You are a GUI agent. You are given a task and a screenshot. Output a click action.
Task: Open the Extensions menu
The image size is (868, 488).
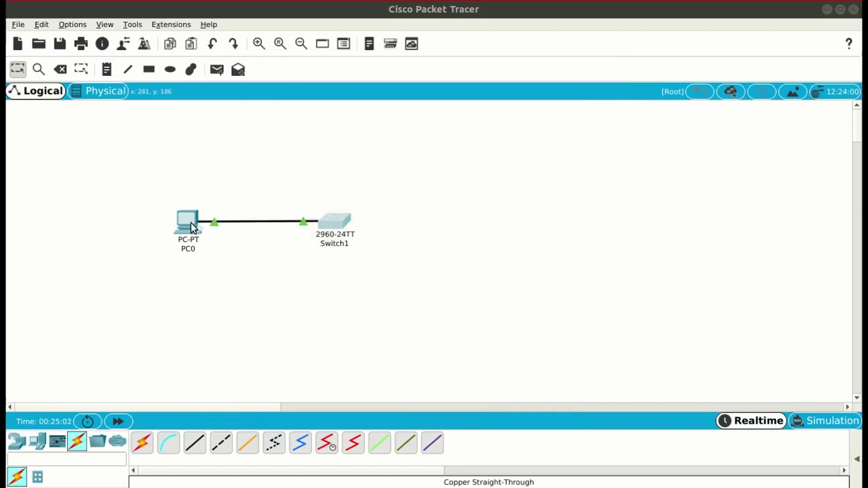coord(171,24)
